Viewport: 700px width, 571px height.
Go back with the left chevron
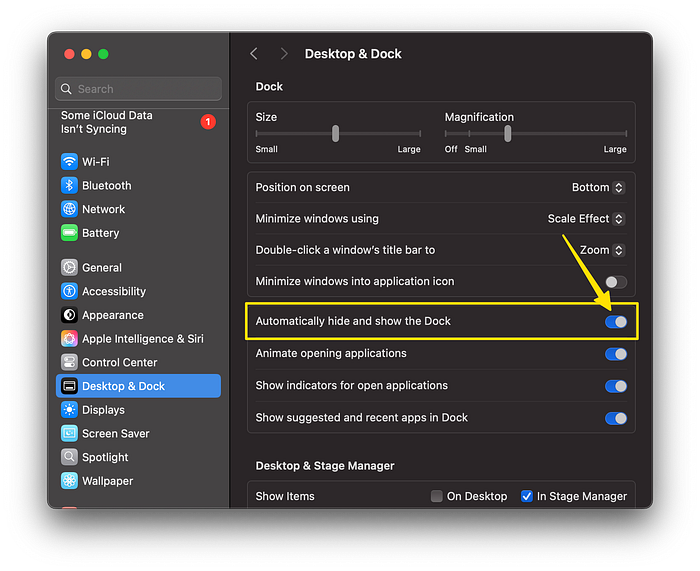(254, 54)
